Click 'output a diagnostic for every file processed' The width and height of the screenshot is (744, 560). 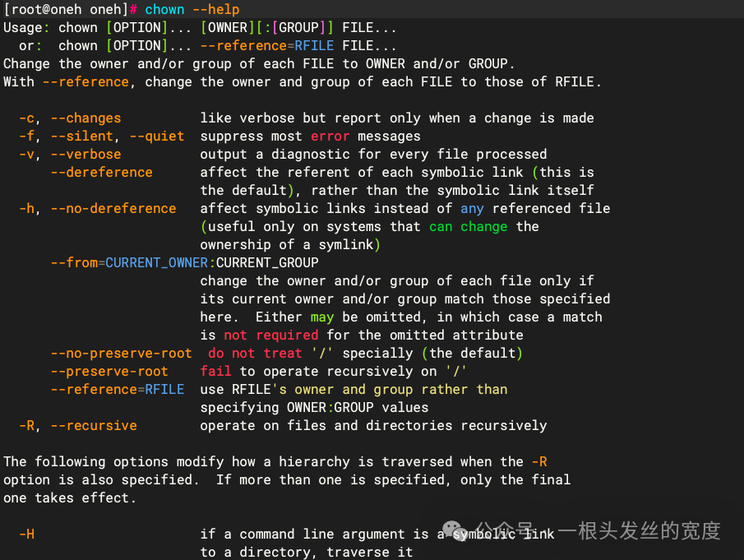(373, 155)
